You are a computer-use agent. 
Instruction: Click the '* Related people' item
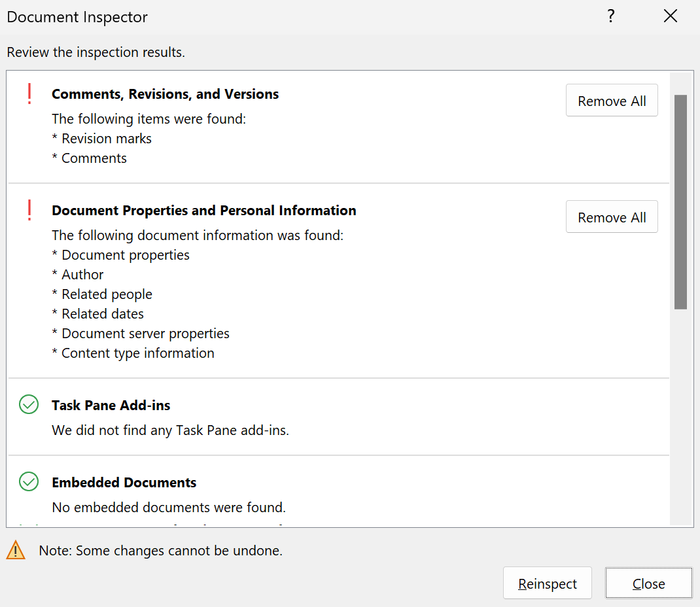[x=102, y=294]
